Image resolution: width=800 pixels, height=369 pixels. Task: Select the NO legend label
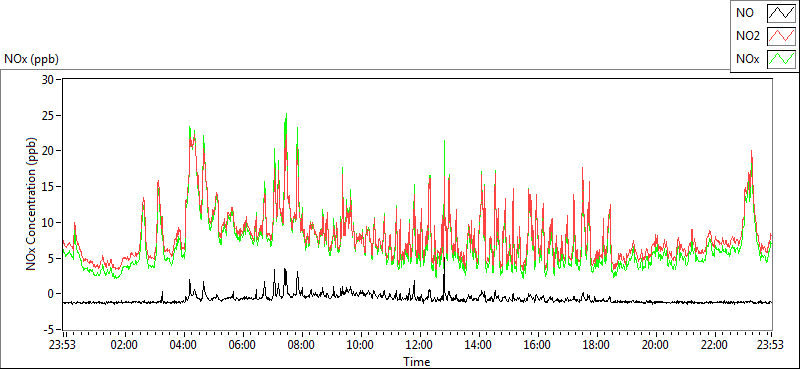tap(745, 13)
